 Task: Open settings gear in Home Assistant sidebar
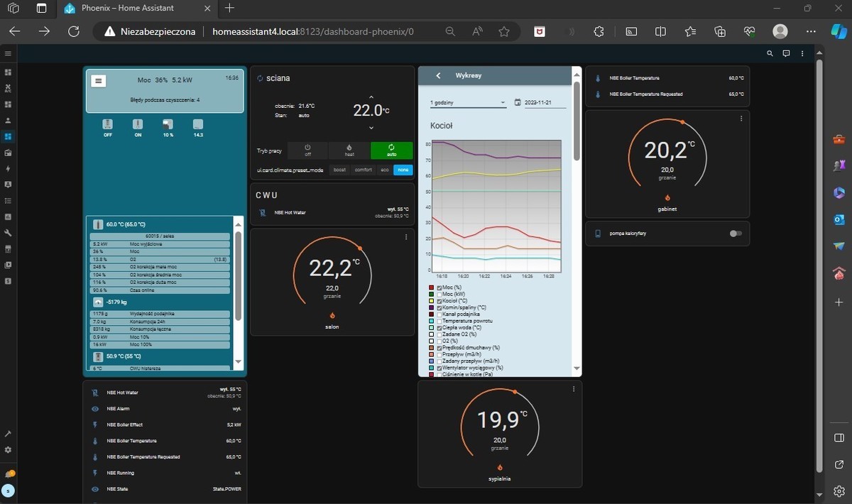coord(9,449)
